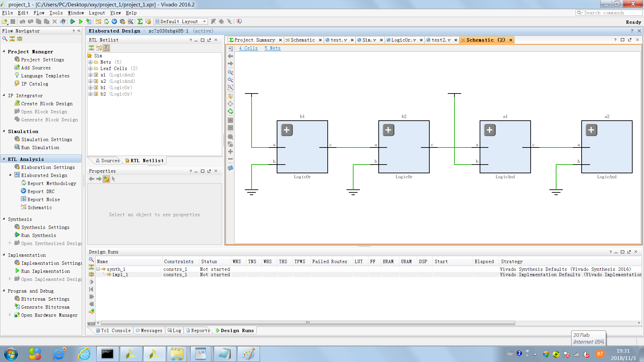The height and width of the screenshot is (362, 644).
Task: Open the Default Layout dropdown
Action: [x=204, y=21]
